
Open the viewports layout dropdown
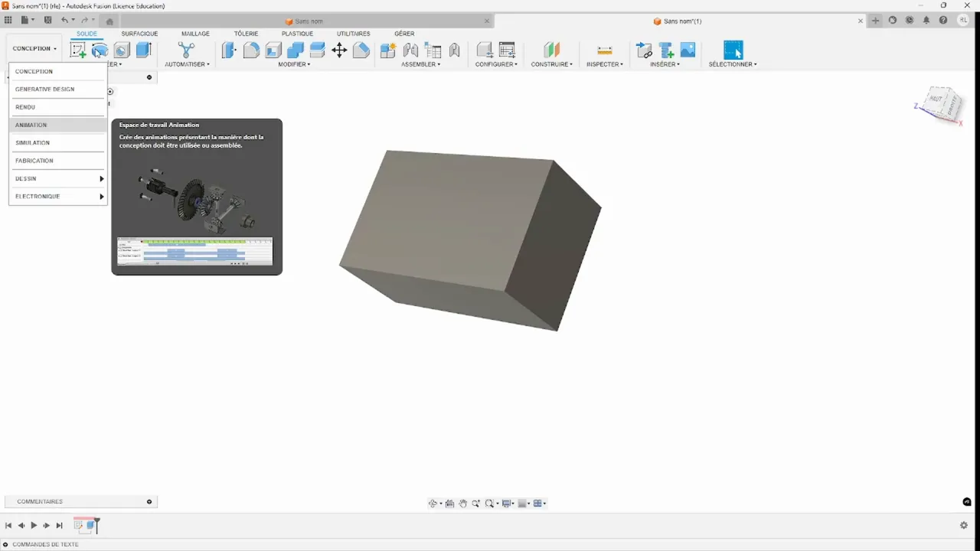coord(540,504)
